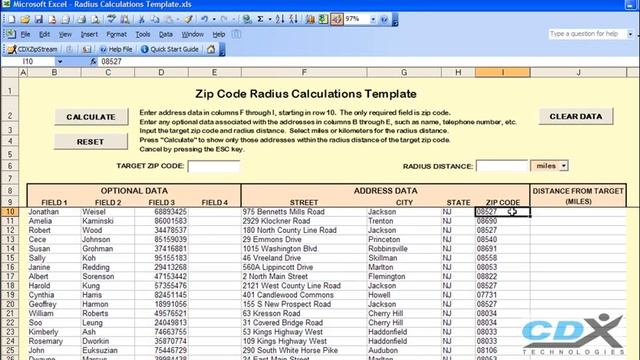Screen dimensions: 640x360
Task: Open Print Preview from the toolbar
Action: click(95, 19)
